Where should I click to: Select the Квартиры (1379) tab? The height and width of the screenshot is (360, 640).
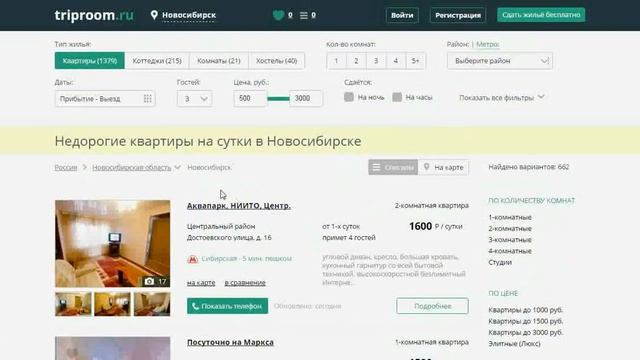pos(90,60)
